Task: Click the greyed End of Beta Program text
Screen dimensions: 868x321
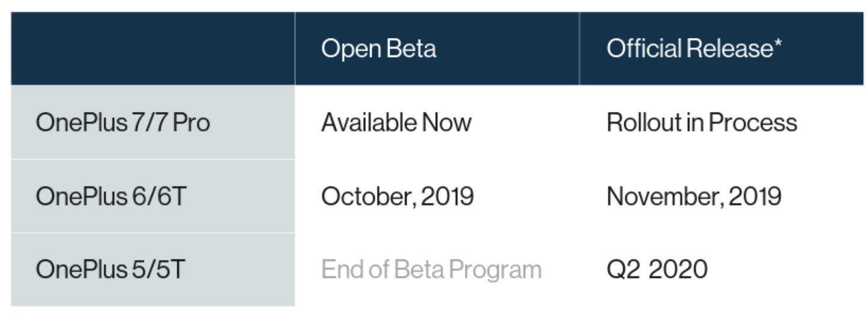Action: click(x=431, y=270)
